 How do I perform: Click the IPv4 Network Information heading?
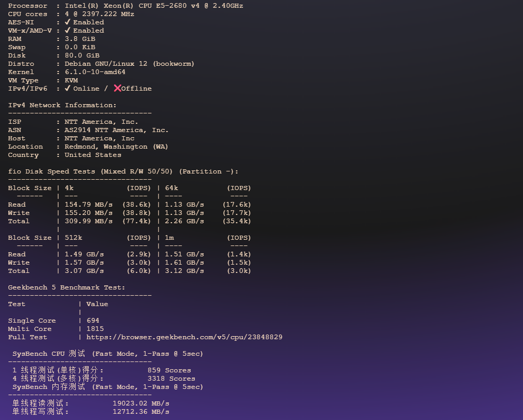(x=62, y=105)
